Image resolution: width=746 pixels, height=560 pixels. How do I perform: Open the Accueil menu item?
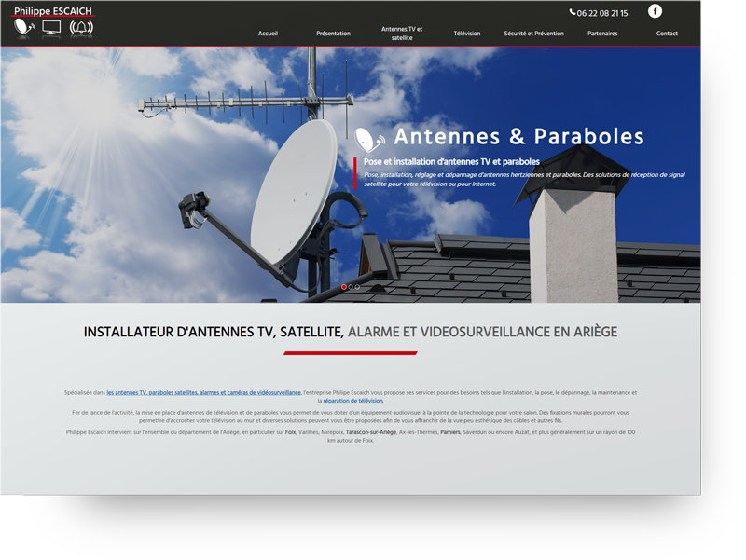tap(268, 33)
